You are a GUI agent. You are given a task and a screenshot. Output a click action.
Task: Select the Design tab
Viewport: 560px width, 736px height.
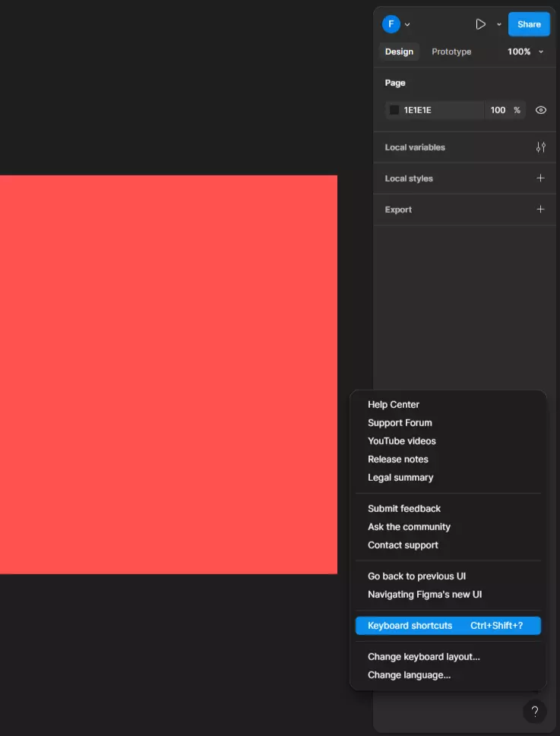pyautogui.click(x=399, y=52)
